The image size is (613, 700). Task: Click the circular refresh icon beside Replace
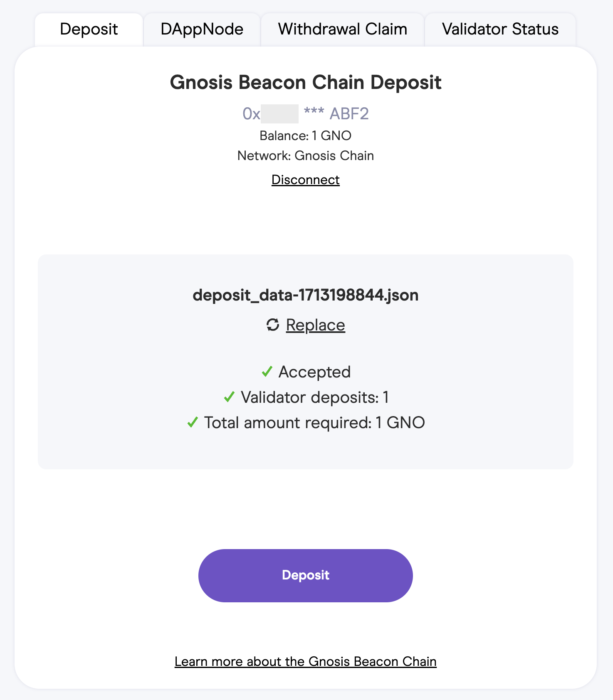click(x=273, y=325)
